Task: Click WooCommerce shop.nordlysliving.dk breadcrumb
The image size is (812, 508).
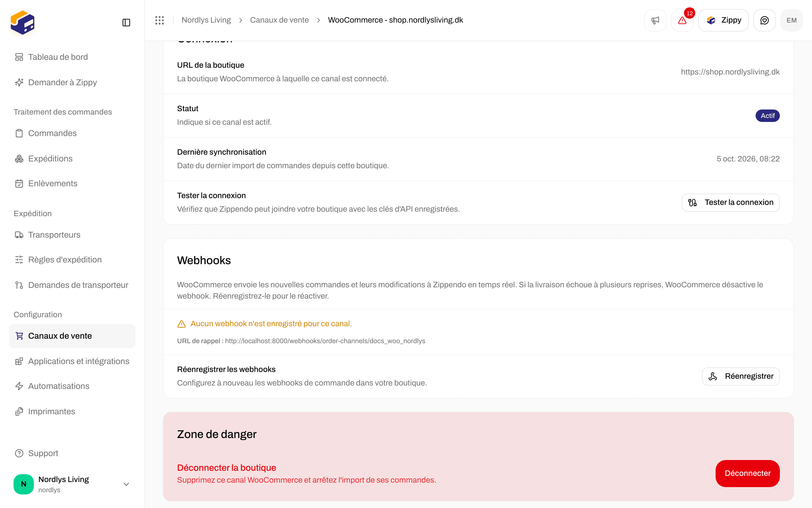Action: click(395, 20)
